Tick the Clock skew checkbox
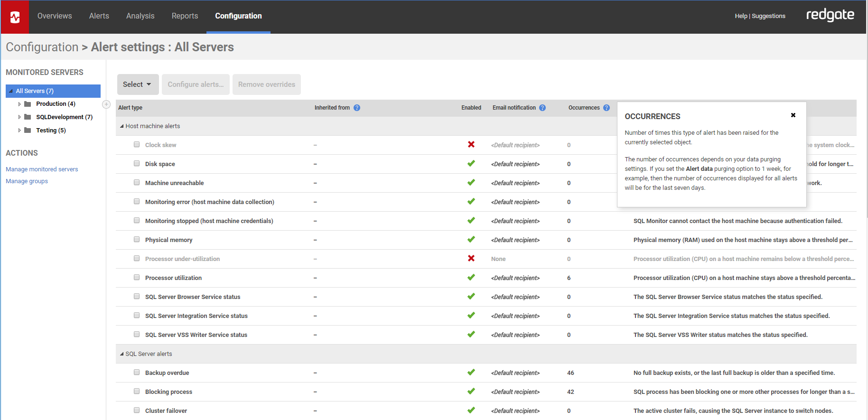 (137, 144)
